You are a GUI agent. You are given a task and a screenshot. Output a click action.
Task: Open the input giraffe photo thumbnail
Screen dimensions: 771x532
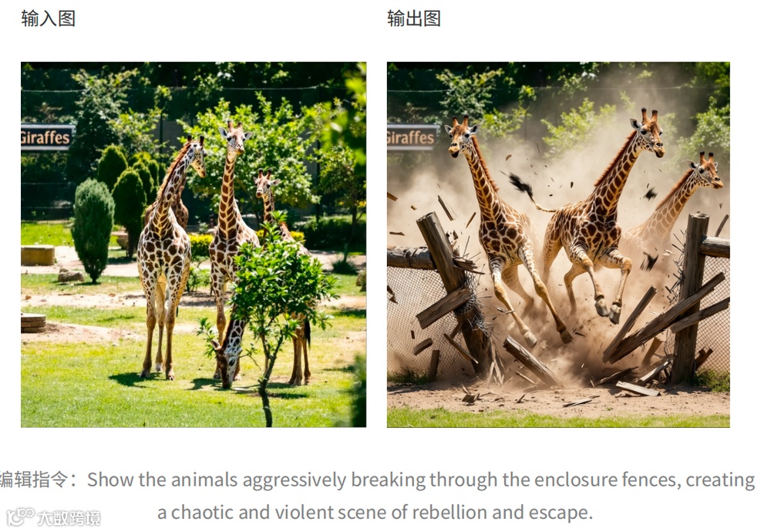tap(194, 244)
